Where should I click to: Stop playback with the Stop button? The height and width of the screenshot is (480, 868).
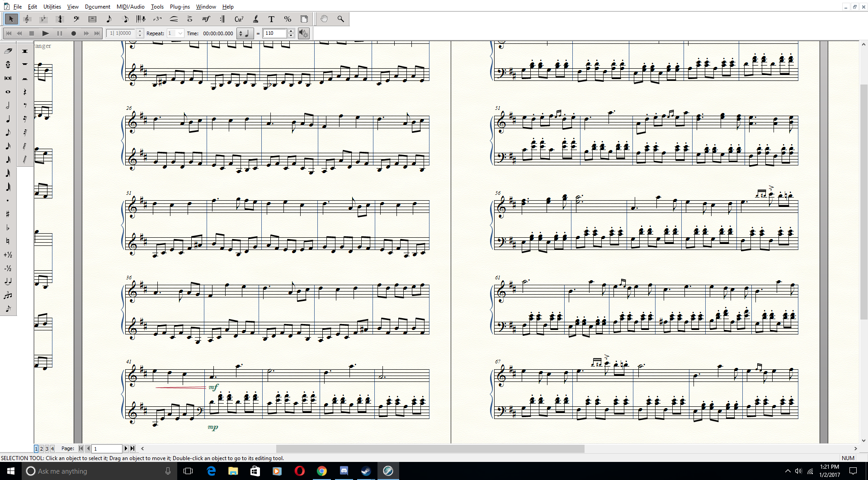(x=32, y=33)
